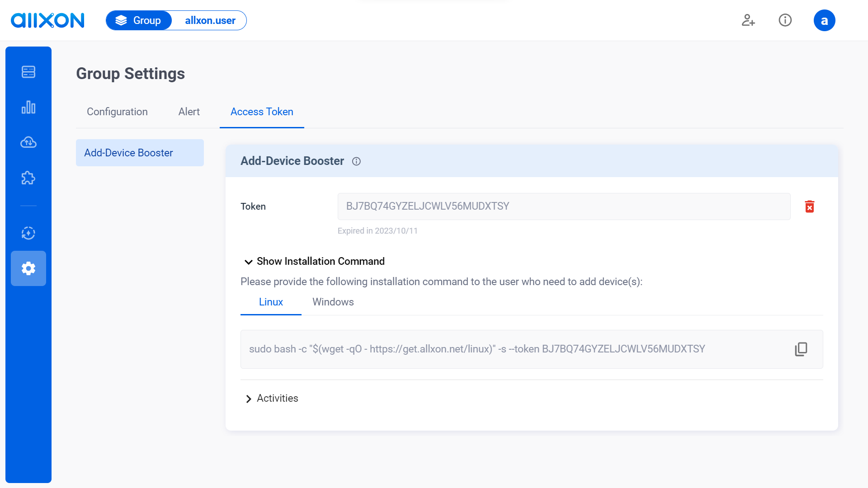This screenshot has width=868, height=488.
Task: Open the gear settings sidebar icon
Action: (28, 268)
